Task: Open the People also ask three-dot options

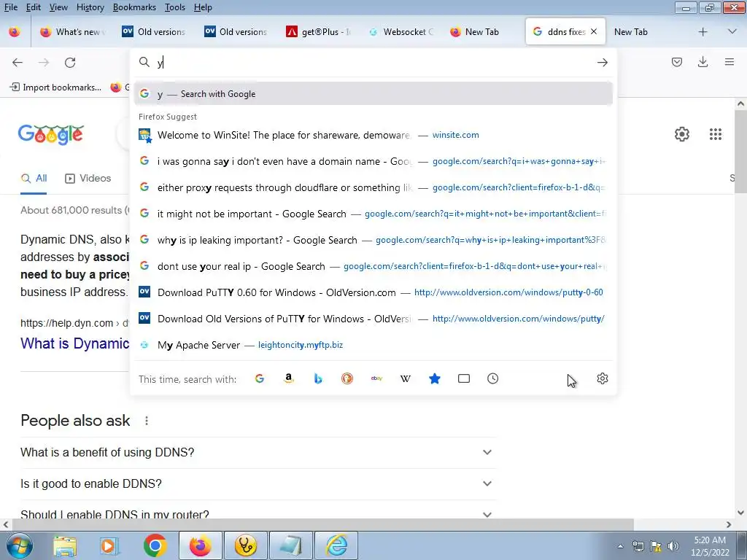Action: pyautogui.click(x=147, y=421)
